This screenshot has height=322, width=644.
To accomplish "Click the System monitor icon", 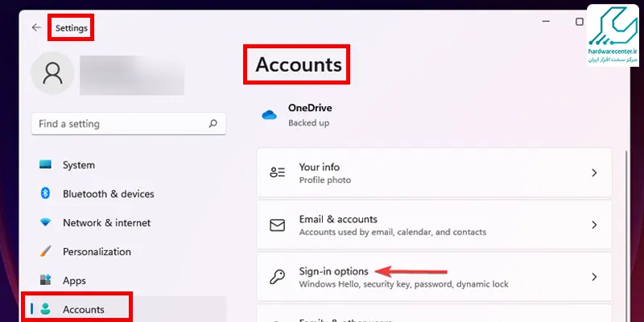I will [45, 164].
